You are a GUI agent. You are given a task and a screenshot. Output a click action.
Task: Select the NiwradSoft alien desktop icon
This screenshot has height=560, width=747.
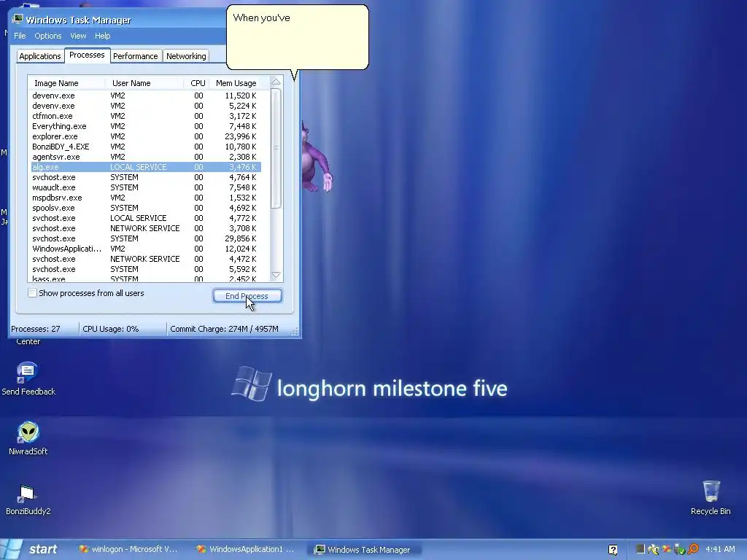[x=28, y=438]
